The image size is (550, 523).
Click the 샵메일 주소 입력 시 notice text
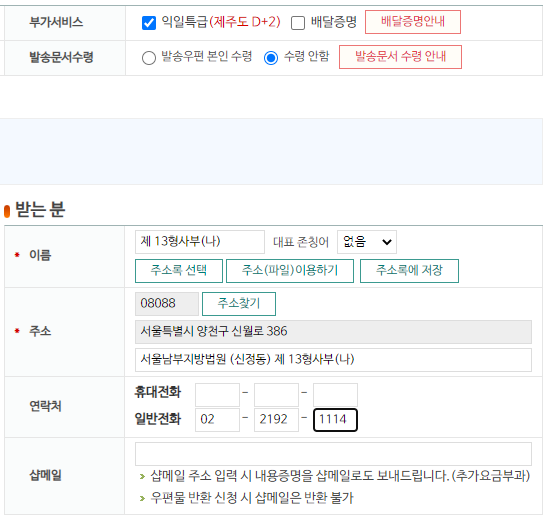tap(340, 476)
